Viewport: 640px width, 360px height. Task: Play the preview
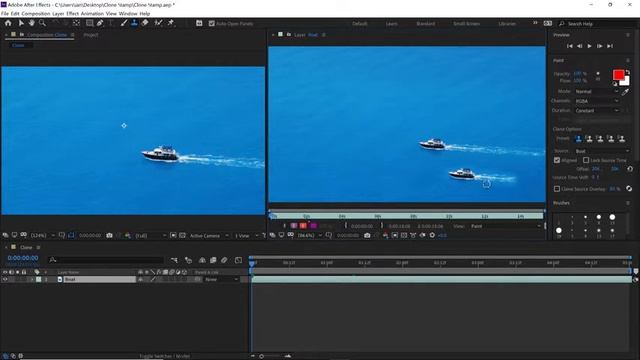click(x=589, y=46)
